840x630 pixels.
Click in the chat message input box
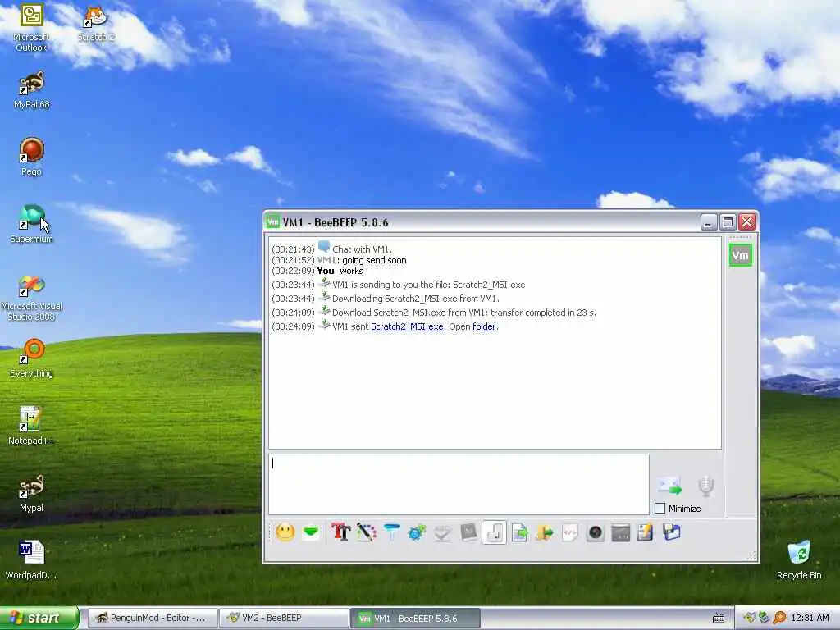click(459, 484)
